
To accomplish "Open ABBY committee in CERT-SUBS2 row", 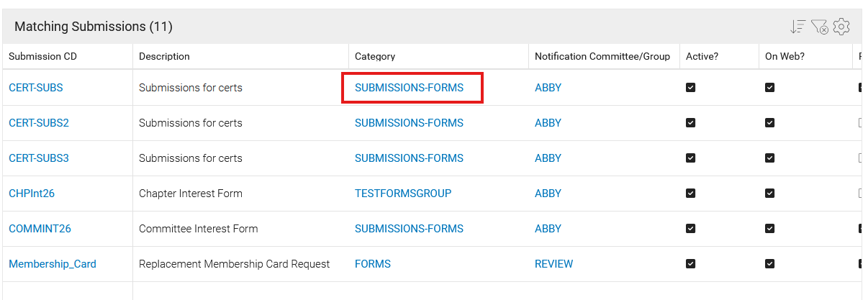I will 548,123.
